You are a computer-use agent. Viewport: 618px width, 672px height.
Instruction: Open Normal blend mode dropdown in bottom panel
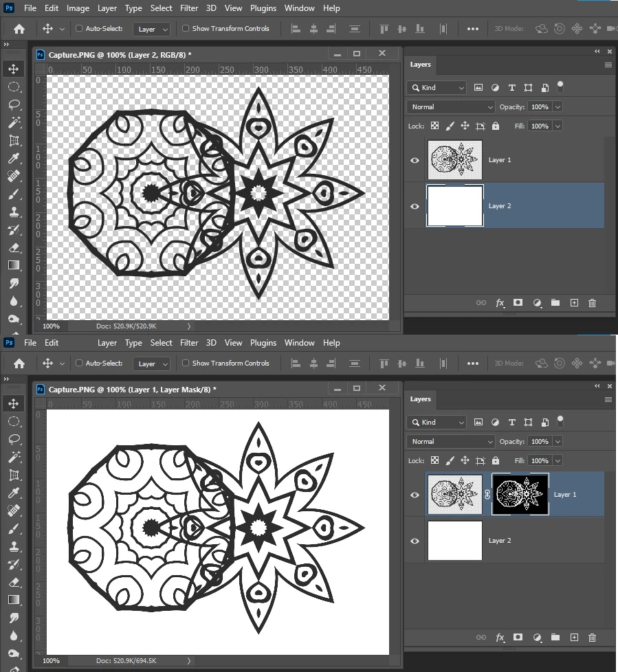(451, 442)
